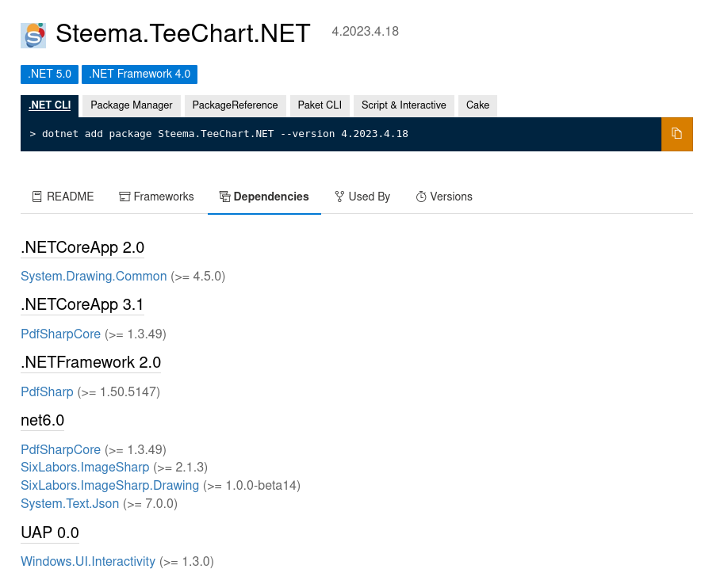Open the PackageReference tab
The width and height of the screenshot is (701, 588).
(236, 105)
